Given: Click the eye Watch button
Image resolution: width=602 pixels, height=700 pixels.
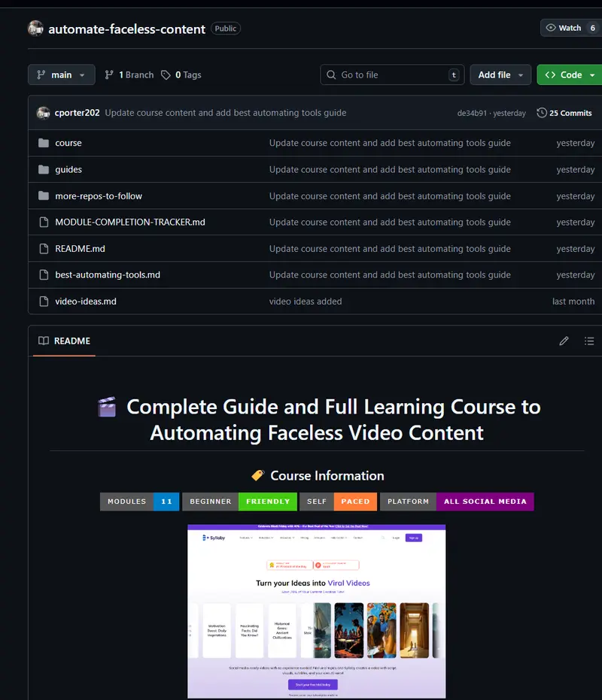Looking at the screenshot, I should pos(564,28).
